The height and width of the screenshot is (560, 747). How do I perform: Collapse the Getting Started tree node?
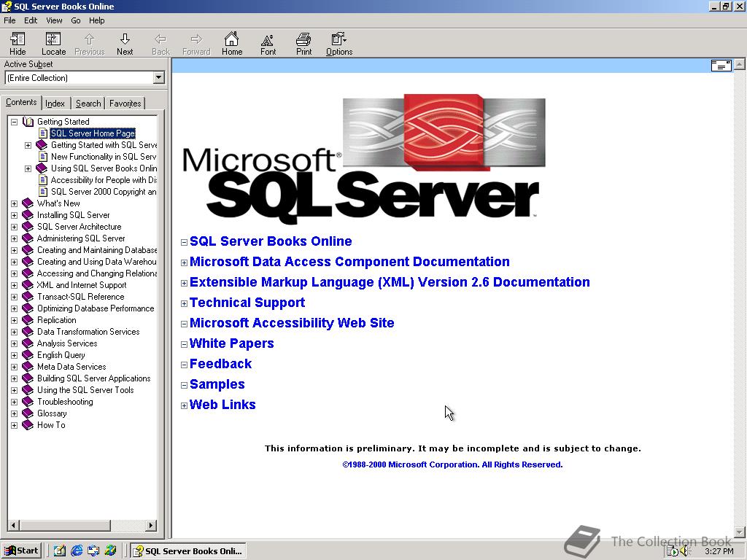[x=15, y=122]
